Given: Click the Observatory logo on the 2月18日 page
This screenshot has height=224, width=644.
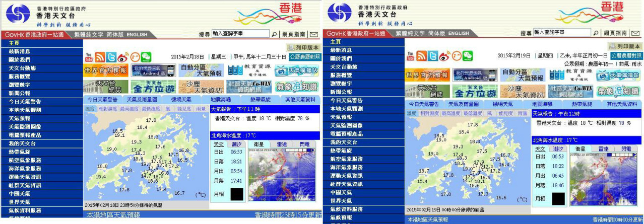Looking at the screenshot, I should point(18,15).
